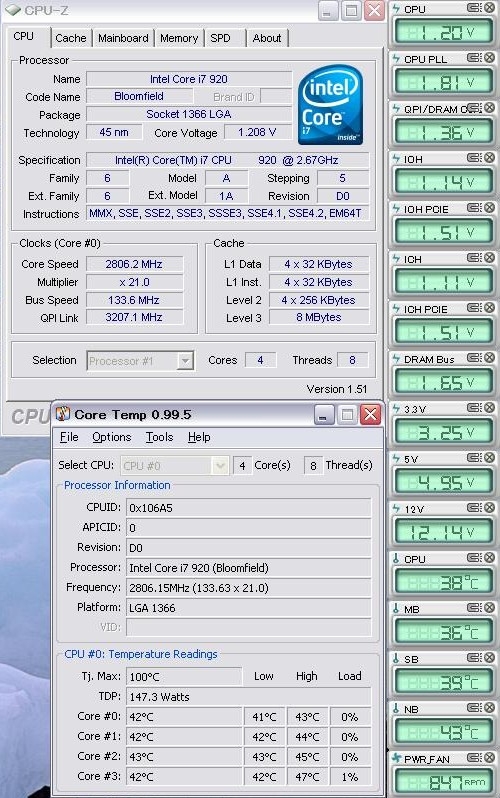Screen dimensions: 500x798
Task: Switch to the Mainboard tab
Action: tap(123, 38)
